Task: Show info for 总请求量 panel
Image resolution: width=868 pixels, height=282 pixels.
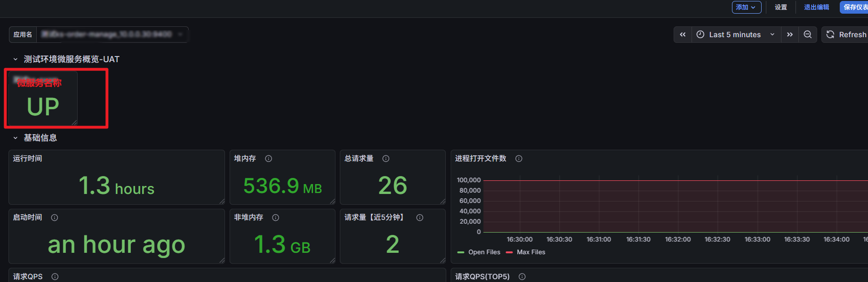Action: [386, 159]
